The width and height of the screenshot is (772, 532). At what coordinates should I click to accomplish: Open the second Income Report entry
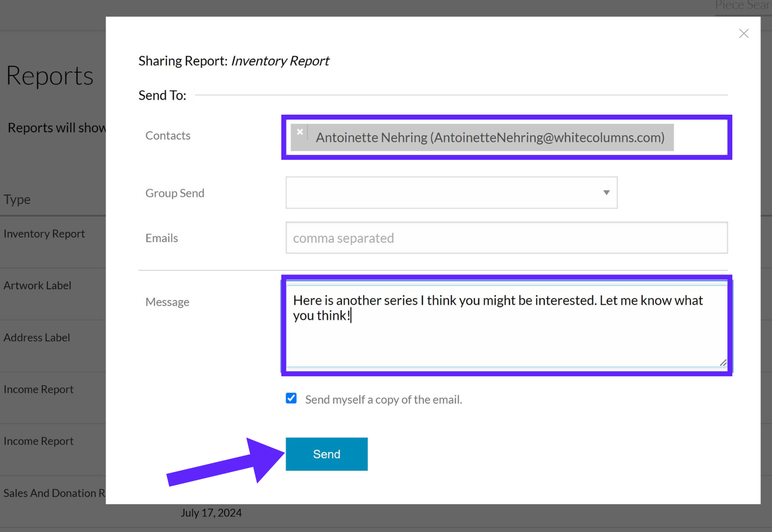(38, 441)
